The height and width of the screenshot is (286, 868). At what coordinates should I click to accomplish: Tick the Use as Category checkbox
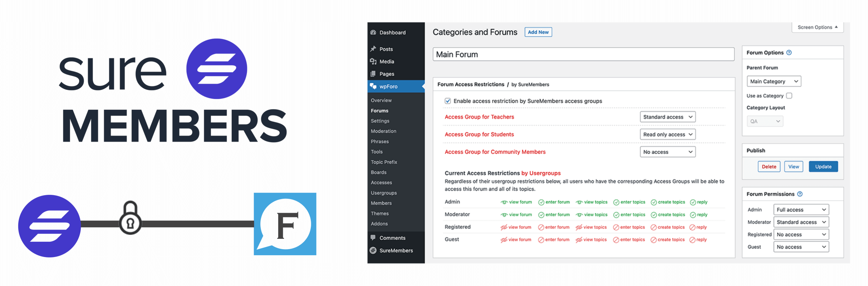(789, 96)
